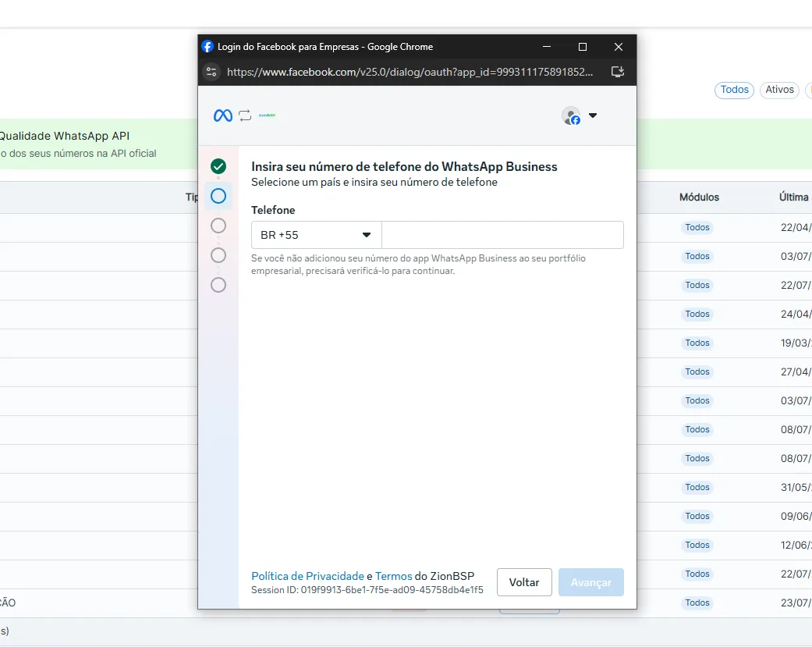Click the Voltar button
Image resolution: width=812 pixels, height=647 pixels.
tap(524, 582)
